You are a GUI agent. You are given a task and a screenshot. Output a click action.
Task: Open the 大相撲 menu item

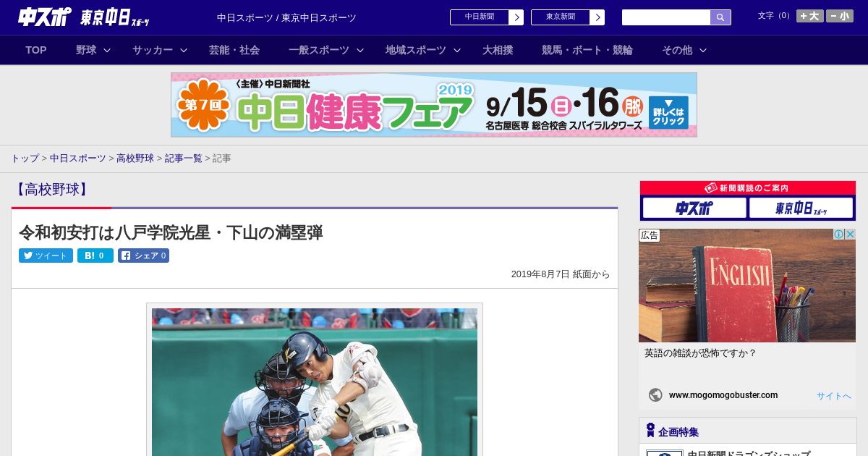pos(498,50)
